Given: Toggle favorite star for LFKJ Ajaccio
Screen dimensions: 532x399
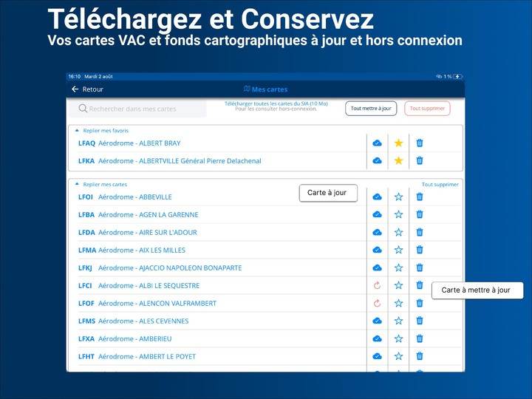Looking at the screenshot, I should click(x=398, y=267).
